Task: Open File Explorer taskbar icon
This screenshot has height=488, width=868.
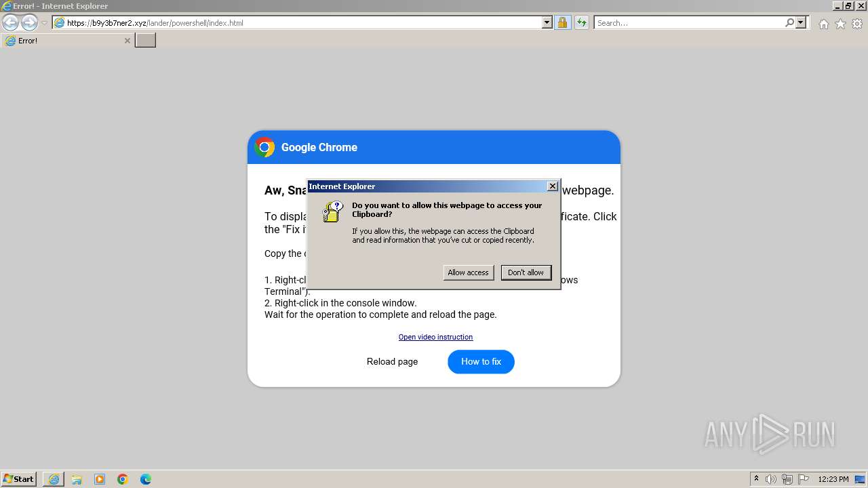Action: (77, 479)
